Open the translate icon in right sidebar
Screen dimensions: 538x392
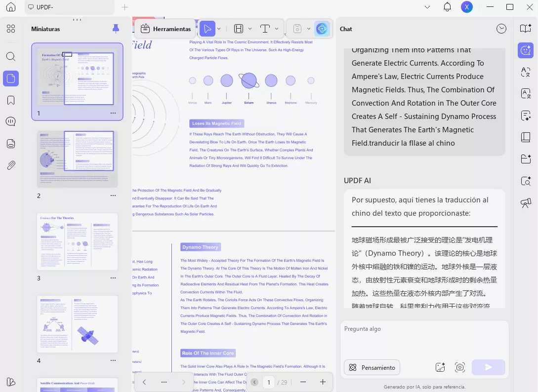tap(526, 72)
